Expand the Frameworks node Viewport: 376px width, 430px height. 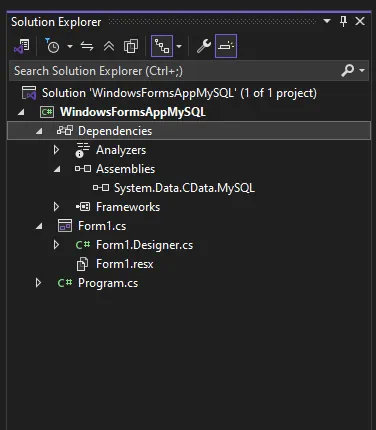pyautogui.click(x=56, y=207)
